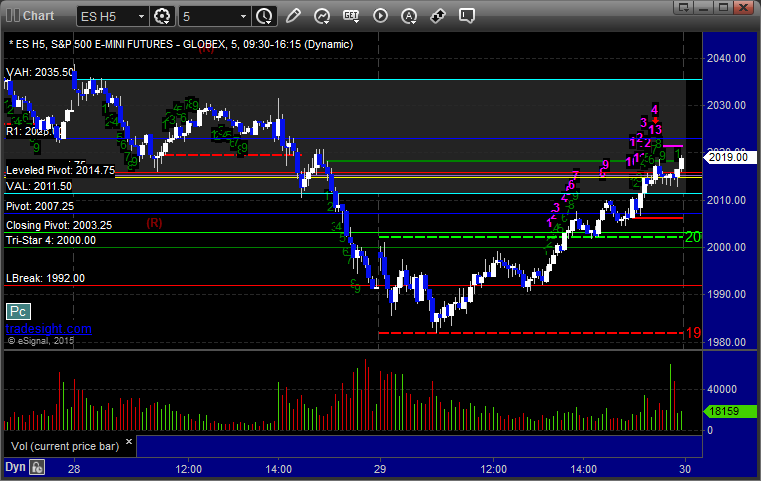Image resolution: width=761 pixels, height=481 pixels.
Task: Open the studies/indicators chart icon menu
Action: (322, 16)
